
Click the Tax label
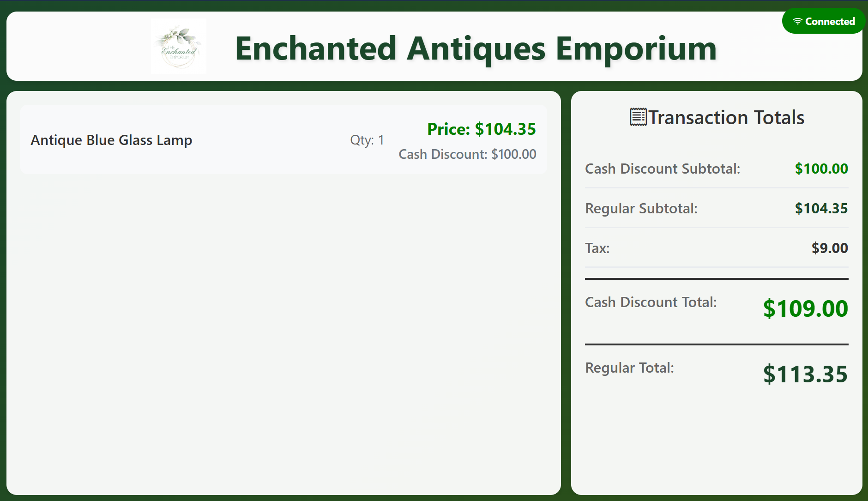[597, 248]
